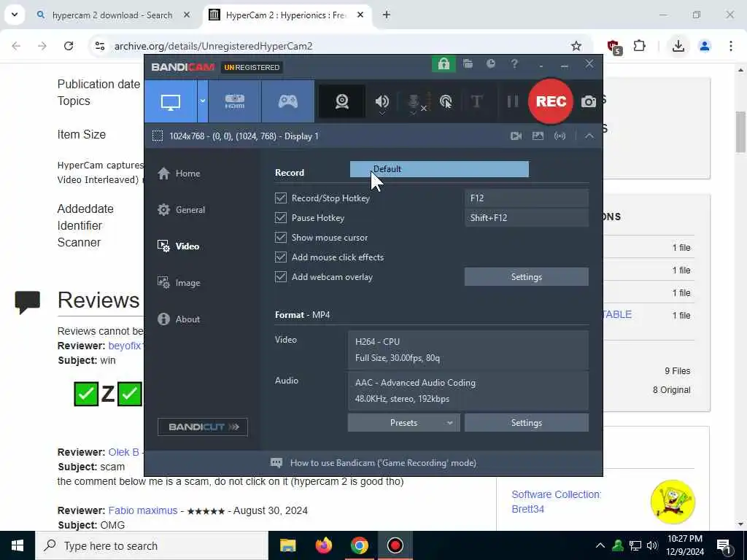The height and width of the screenshot is (560, 747).
Task: Close the HyperCam 2 browser tab
Action: 360,15
